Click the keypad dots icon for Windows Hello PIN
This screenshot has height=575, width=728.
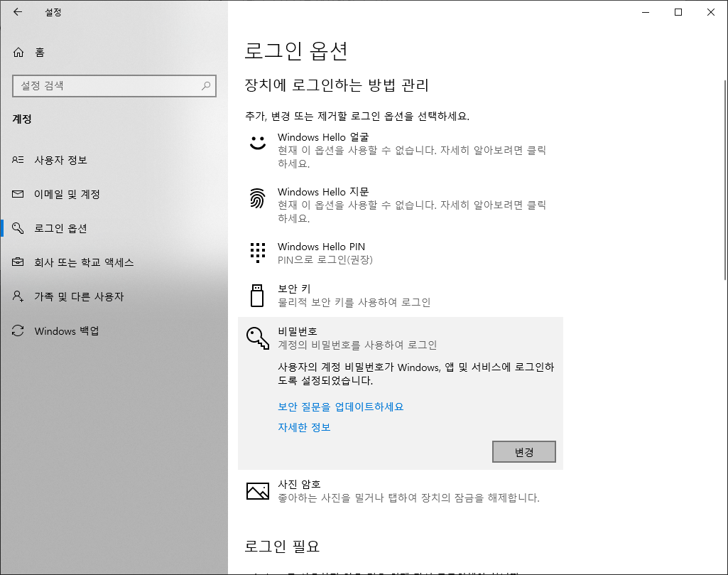[258, 252]
